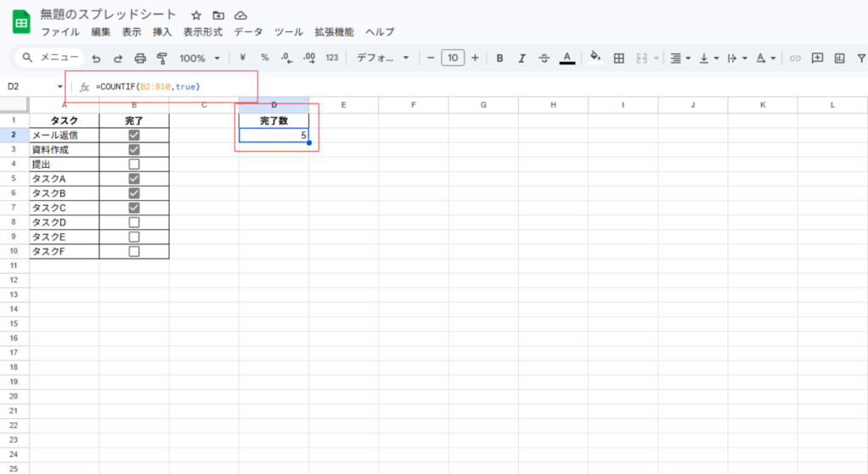The image size is (868, 474).
Task: Check the タスクF checkbox
Action: tap(134, 252)
